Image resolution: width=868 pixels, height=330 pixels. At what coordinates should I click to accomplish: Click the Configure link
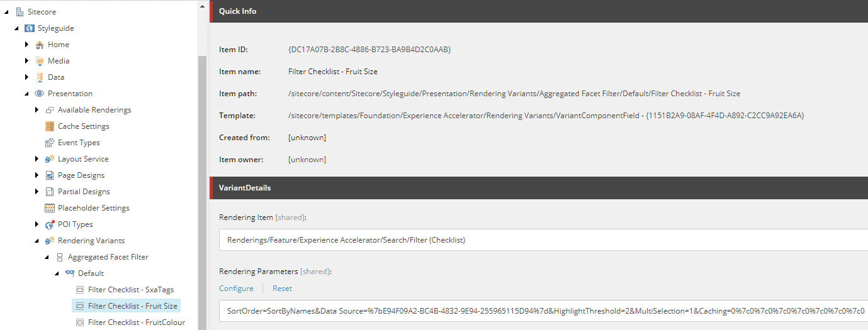pyautogui.click(x=236, y=289)
